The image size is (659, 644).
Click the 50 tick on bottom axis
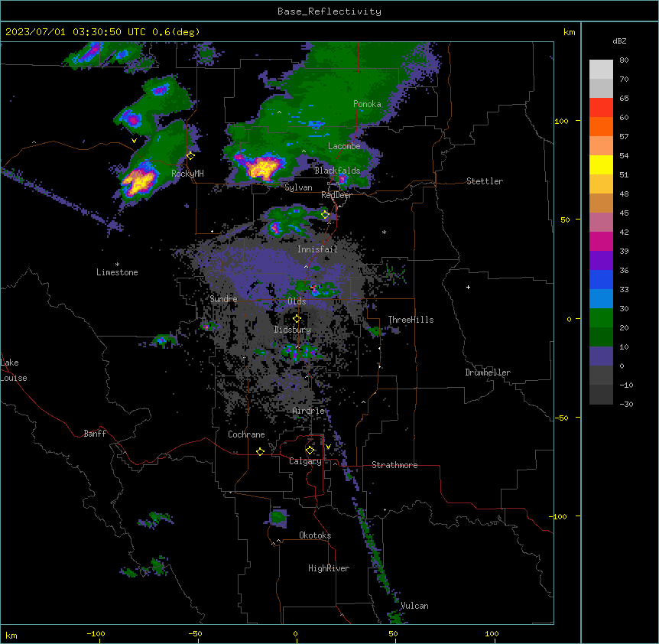tap(393, 633)
